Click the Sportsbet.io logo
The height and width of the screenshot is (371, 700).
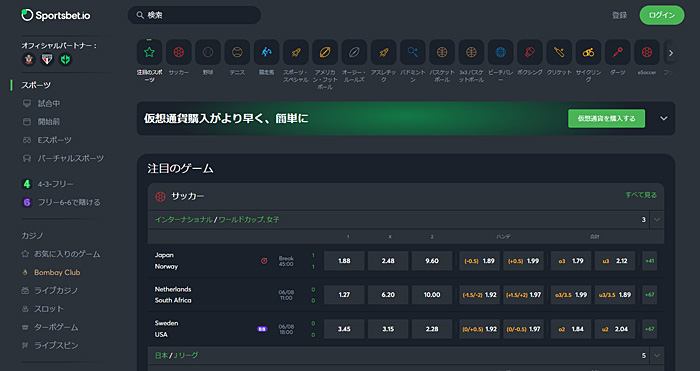click(x=56, y=15)
